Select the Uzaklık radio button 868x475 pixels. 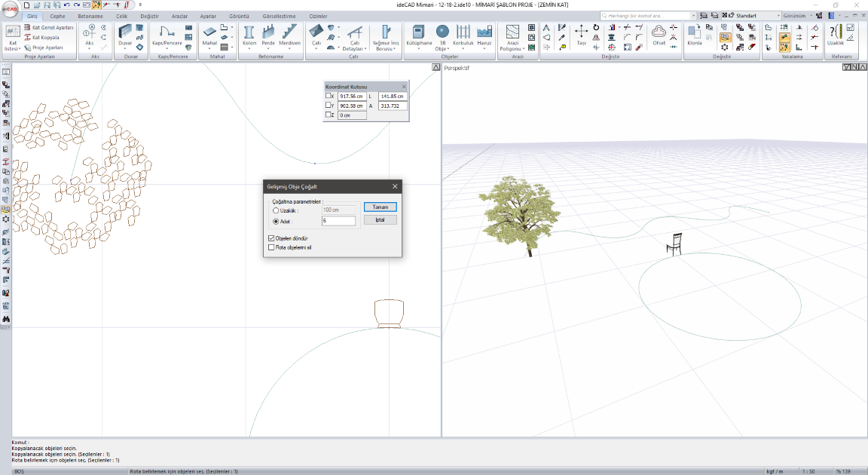tap(276, 210)
